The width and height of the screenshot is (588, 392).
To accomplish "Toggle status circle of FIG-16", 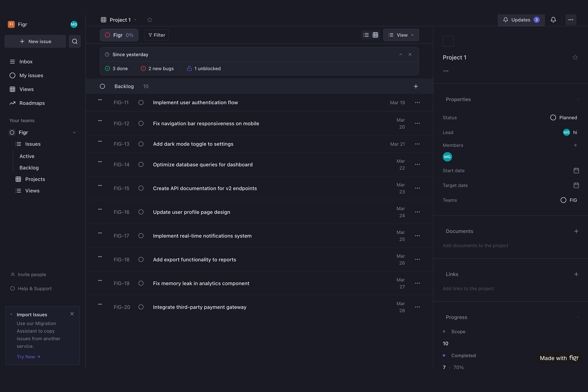I will pos(141,212).
